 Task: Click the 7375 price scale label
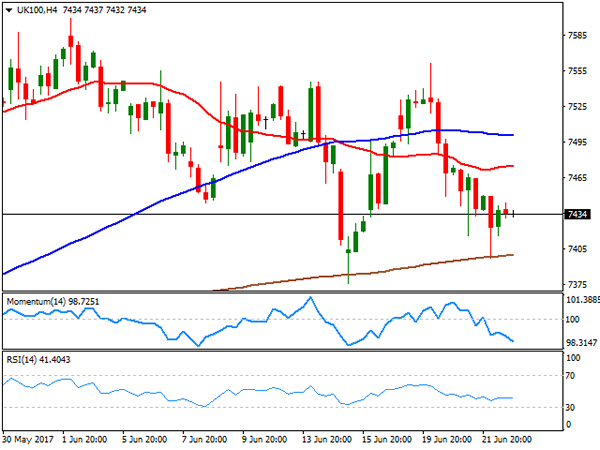pyautogui.click(x=577, y=285)
